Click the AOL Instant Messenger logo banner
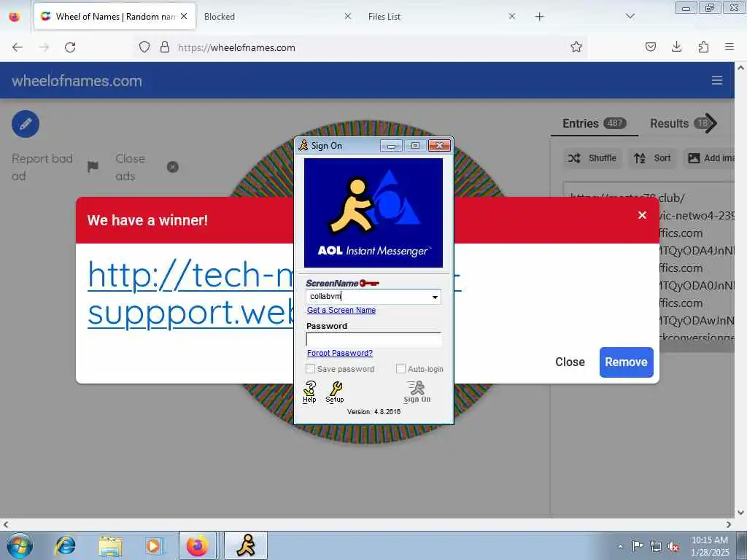The width and height of the screenshot is (747, 560). [x=373, y=213]
